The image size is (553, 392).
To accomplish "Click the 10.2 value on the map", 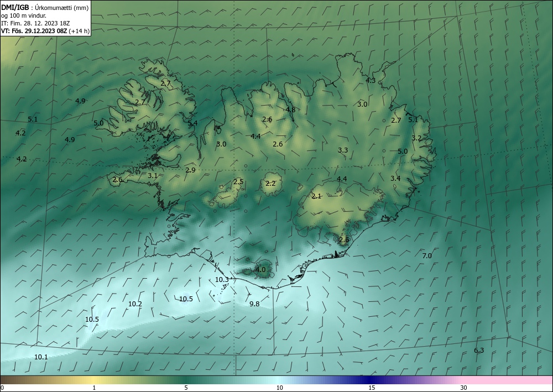I will 135,304.
